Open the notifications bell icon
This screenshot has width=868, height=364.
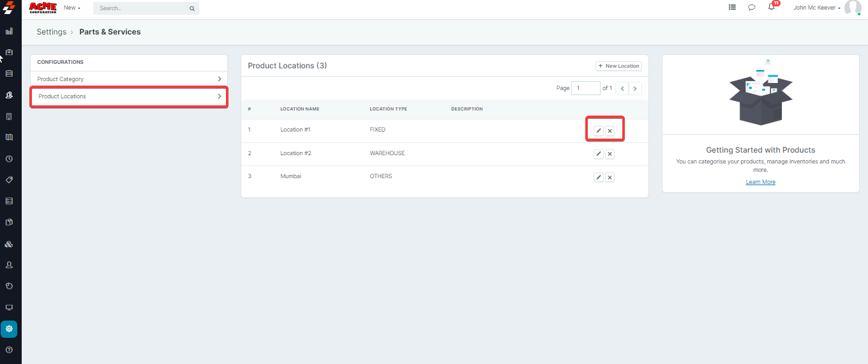(x=771, y=8)
